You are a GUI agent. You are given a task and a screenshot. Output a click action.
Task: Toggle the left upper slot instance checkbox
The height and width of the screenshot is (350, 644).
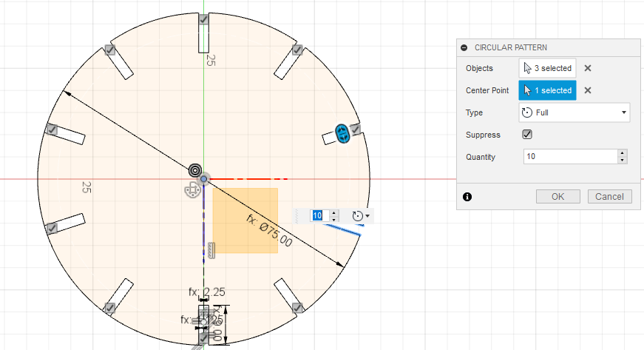point(52,129)
